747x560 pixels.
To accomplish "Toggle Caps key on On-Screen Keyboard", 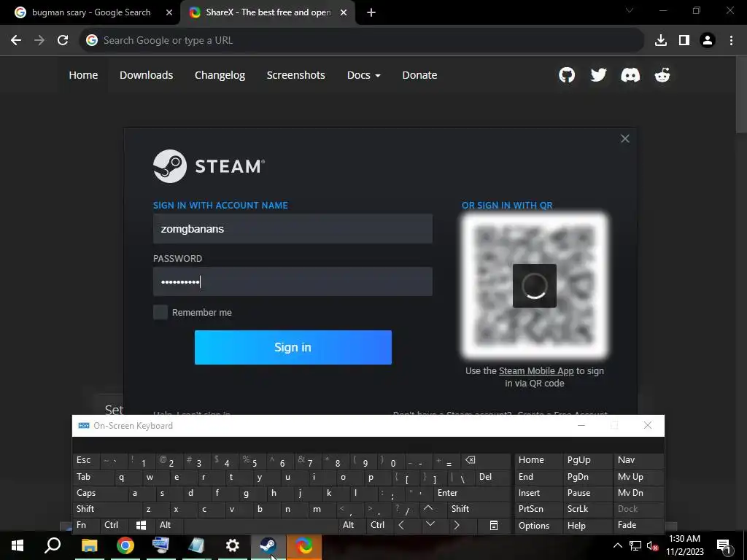I will tap(99, 493).
